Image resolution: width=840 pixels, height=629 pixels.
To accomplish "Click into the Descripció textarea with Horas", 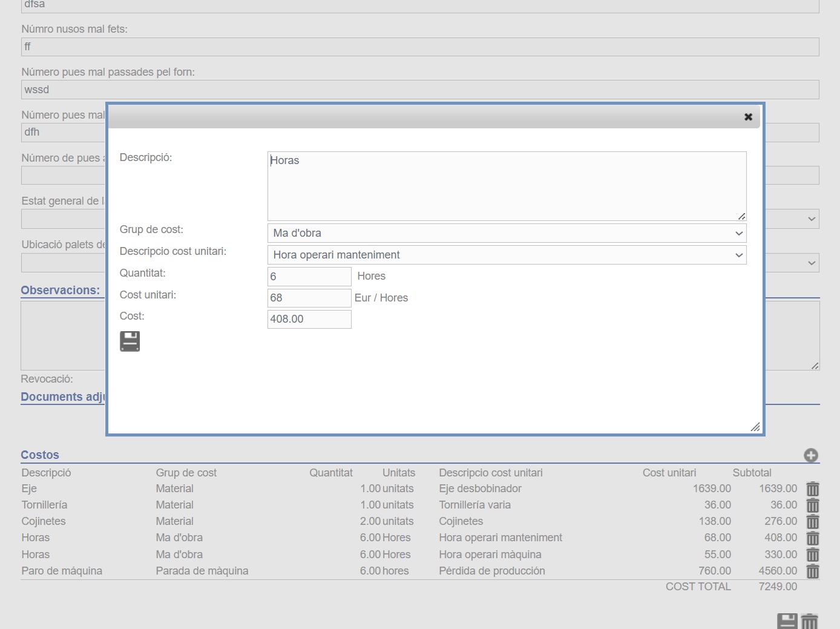I will tap(507, 186).
